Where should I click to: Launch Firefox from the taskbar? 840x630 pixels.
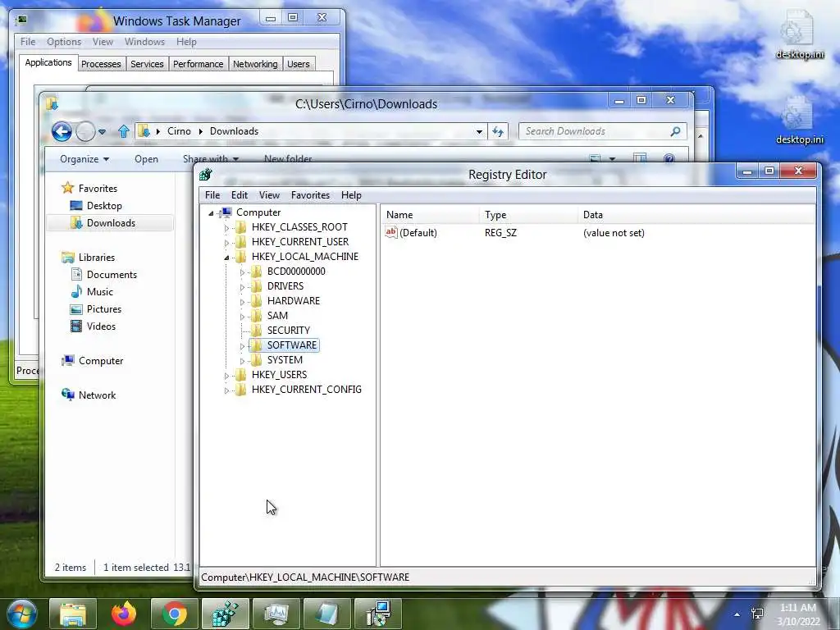[124, 614]
